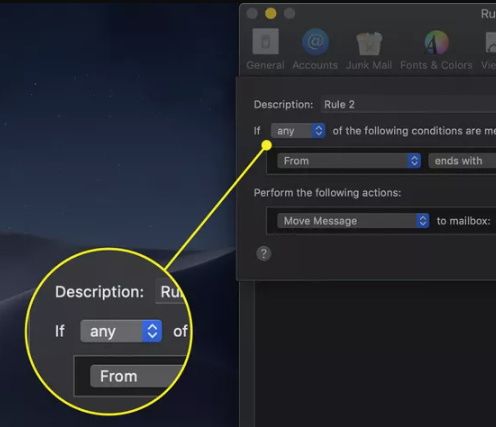496x427 pixels.
Task: Open the "ends with" dropdown
Action: pos(462,161)
